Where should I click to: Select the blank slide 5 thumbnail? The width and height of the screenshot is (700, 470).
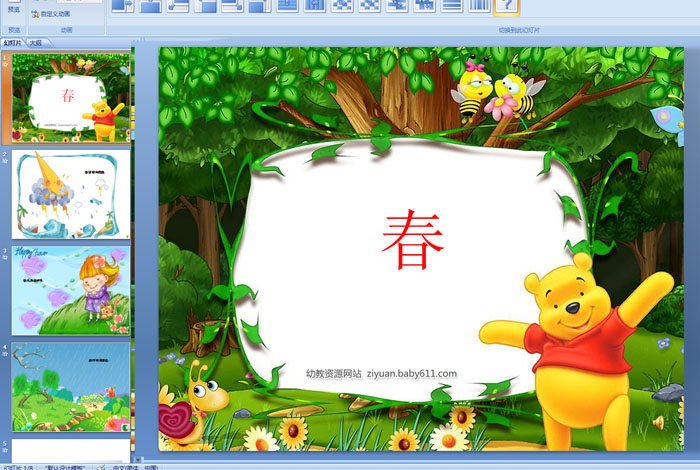coord(71,451)
